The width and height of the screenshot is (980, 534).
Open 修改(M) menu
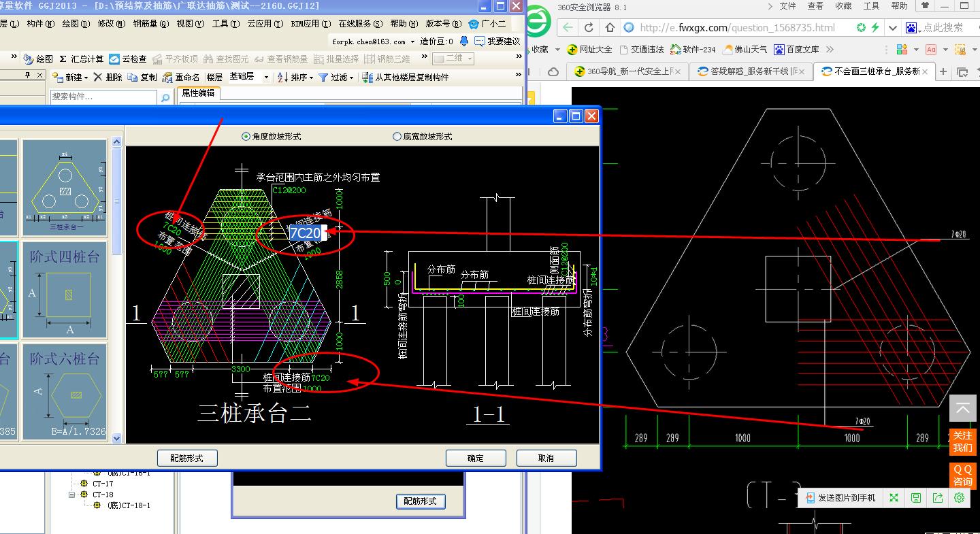point(112,23)
